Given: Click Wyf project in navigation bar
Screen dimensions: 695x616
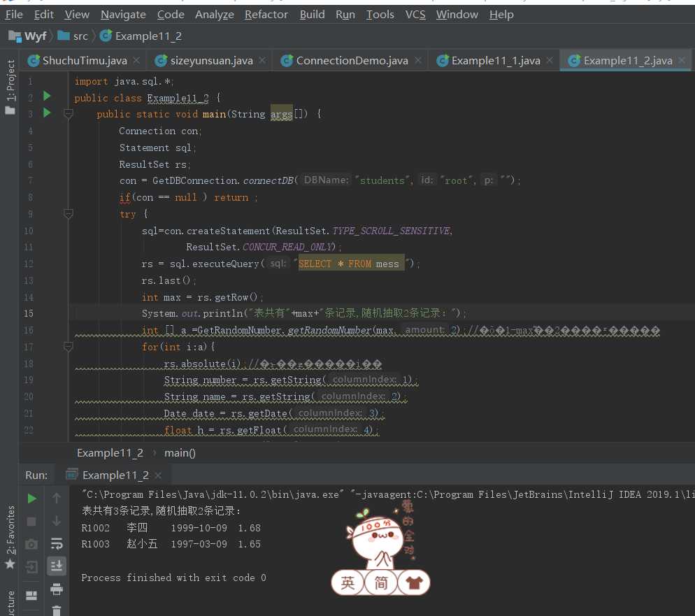Looking at the screenshot, I should 27,36.
